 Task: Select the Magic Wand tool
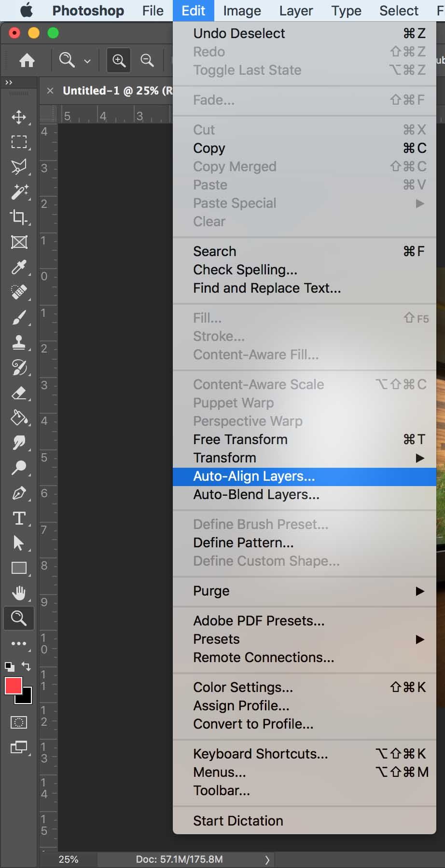coord(19,192)
